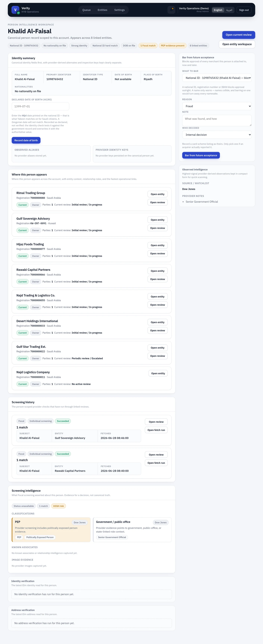Switch language to Arabic
Screen dimensions: 263x644
tap(229, 10)
